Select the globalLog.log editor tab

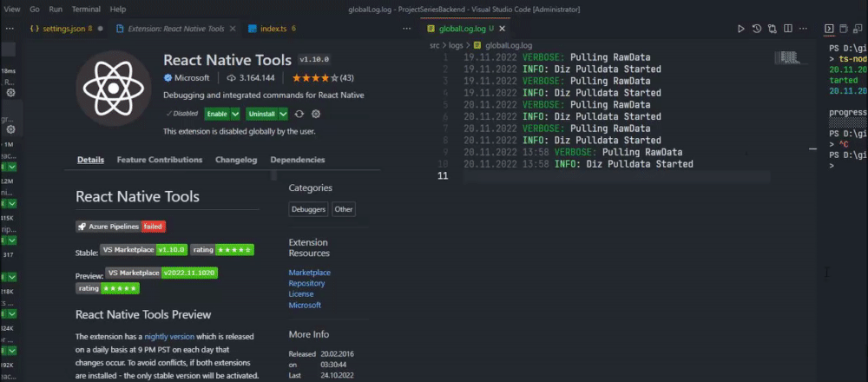461,29
